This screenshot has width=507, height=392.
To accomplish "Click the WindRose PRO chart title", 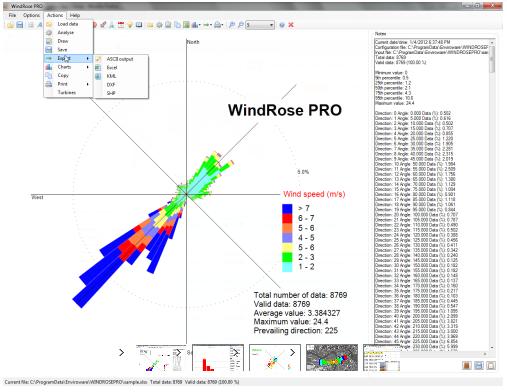I will point(285,110).
